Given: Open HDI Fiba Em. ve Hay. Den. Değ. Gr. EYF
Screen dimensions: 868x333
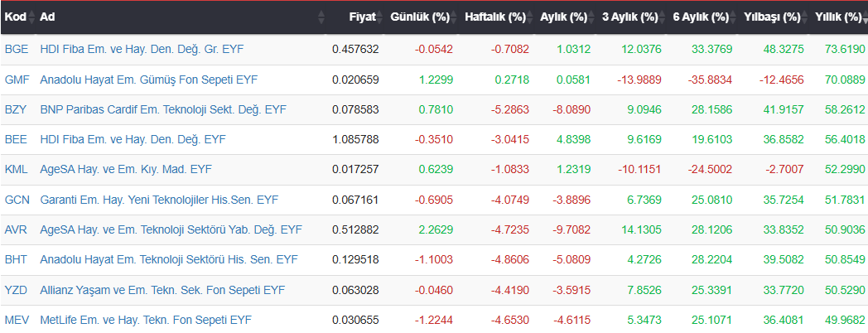Looking at the screenshot, I should [x=142, y=50].
